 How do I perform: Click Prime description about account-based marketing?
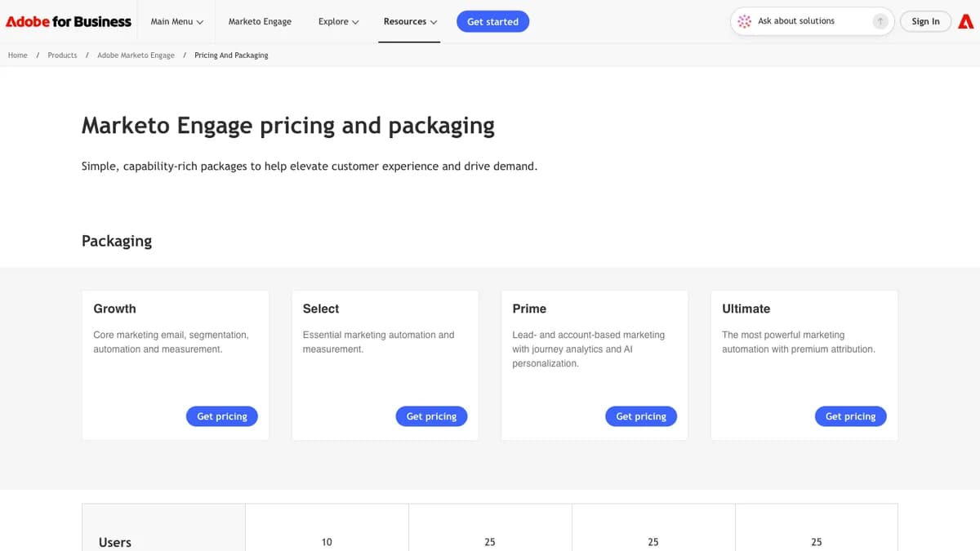tap(589, 349)
